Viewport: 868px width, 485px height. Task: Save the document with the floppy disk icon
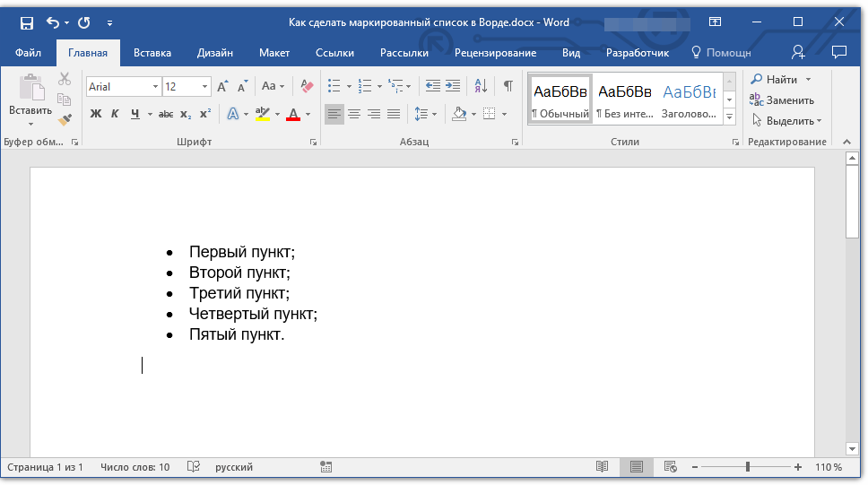26,22
